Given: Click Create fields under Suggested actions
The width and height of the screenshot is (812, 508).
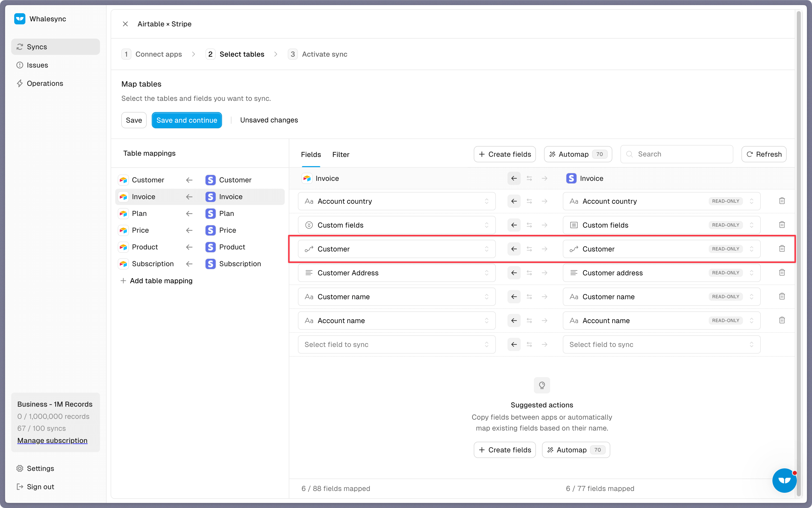Looking at the screenshot, I should pyautogui.click(x=505, y=450).
